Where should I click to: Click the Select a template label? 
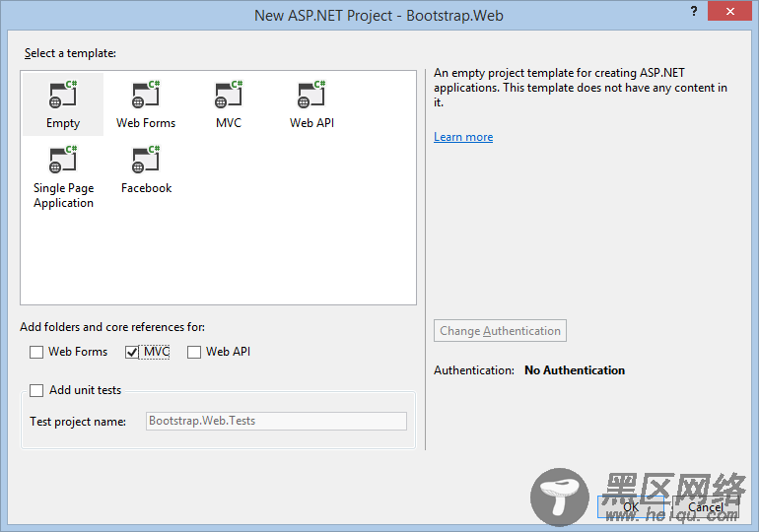[70, 53]
